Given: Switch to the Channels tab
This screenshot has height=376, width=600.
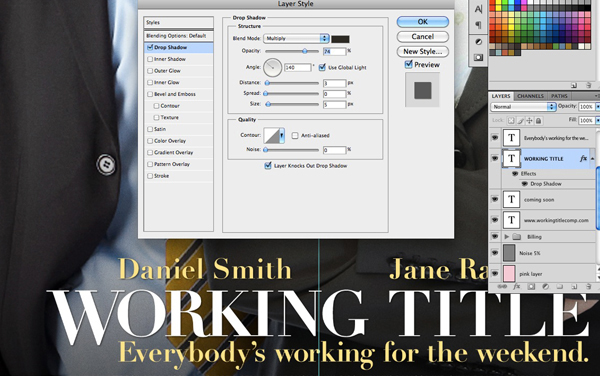Looking at the screenshot, I should tap(530, 96).
